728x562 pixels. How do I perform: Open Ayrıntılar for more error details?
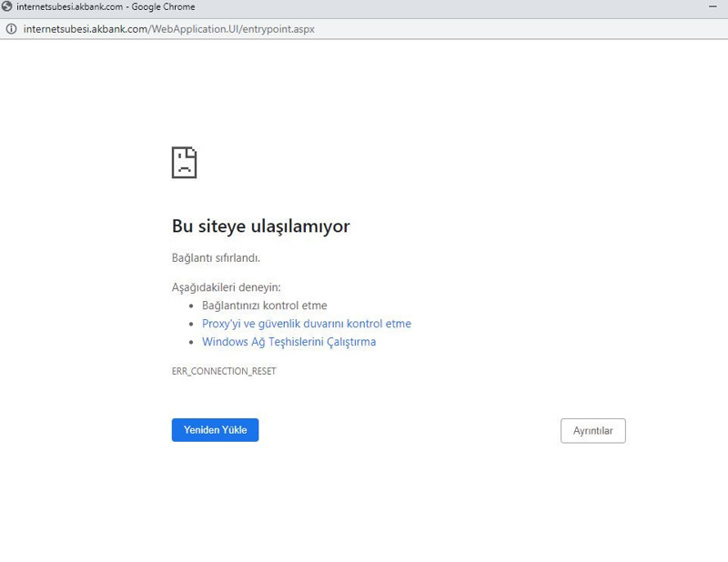pyautogui.click(x=592, y=430)
